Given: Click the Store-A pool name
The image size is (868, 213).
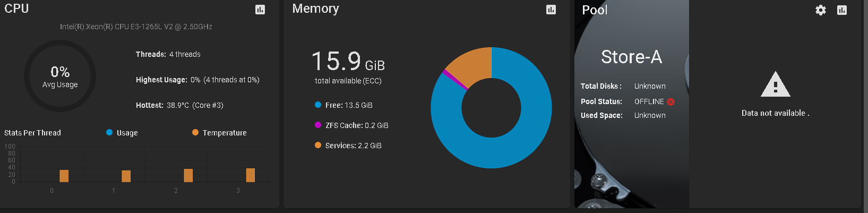Looking at the screenshot, I should point(631,57).
